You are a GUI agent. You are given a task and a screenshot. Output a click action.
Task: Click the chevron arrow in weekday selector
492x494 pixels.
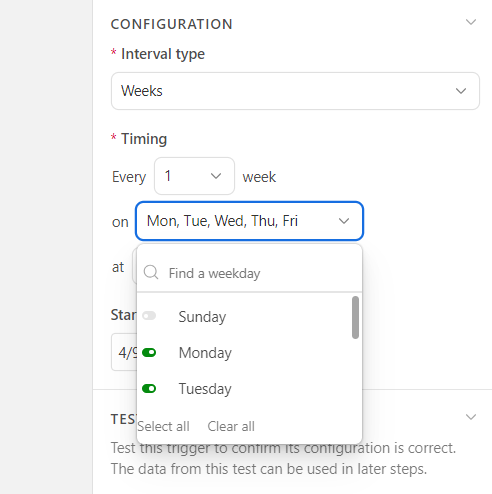click(x=344, y=221)
